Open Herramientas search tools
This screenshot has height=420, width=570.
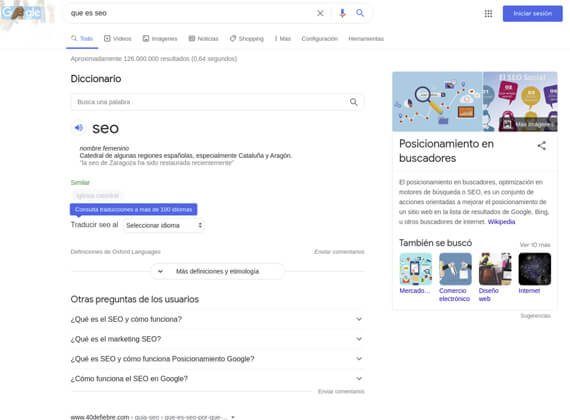366,39
